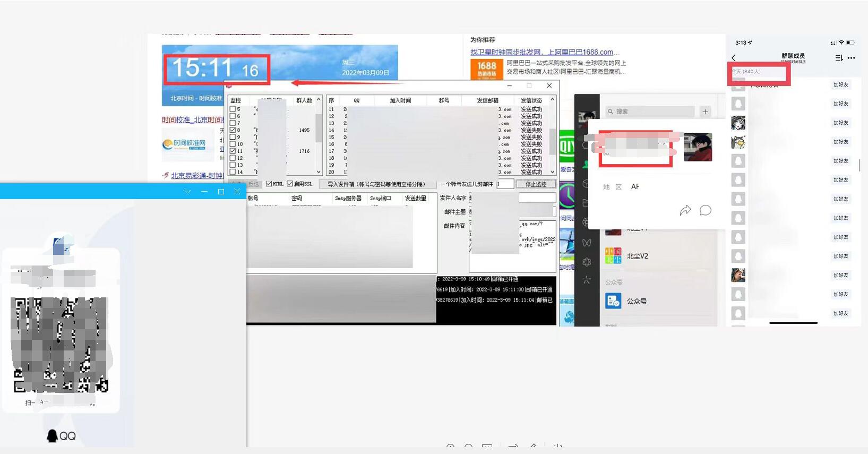Click the 群人数 column header
Screen dimensions: 868x454
304,100
